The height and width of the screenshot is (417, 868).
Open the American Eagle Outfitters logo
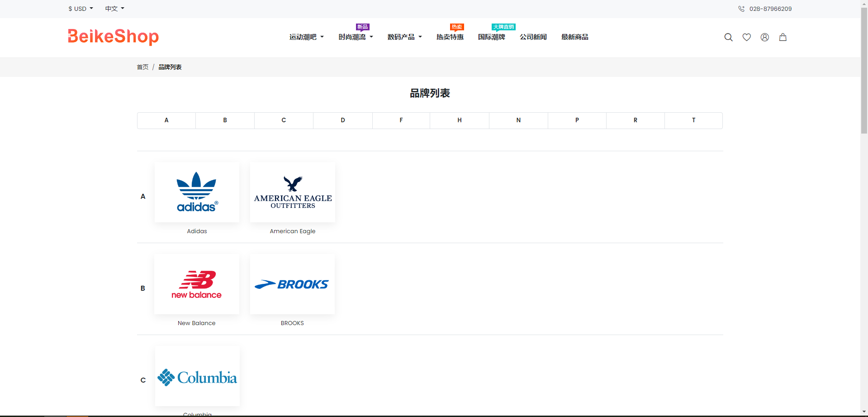coord(293,192)
